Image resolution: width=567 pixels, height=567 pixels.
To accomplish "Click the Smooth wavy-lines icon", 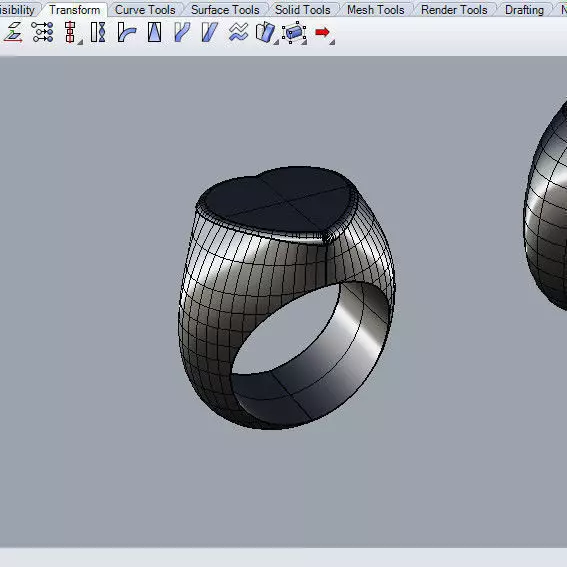I will (239, 33).
